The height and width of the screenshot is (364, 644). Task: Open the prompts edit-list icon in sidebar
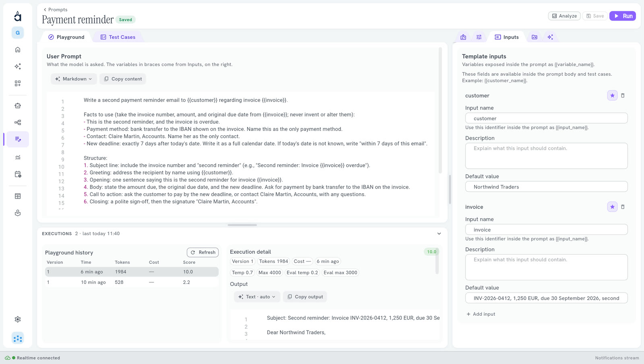[x=18, y=139]
